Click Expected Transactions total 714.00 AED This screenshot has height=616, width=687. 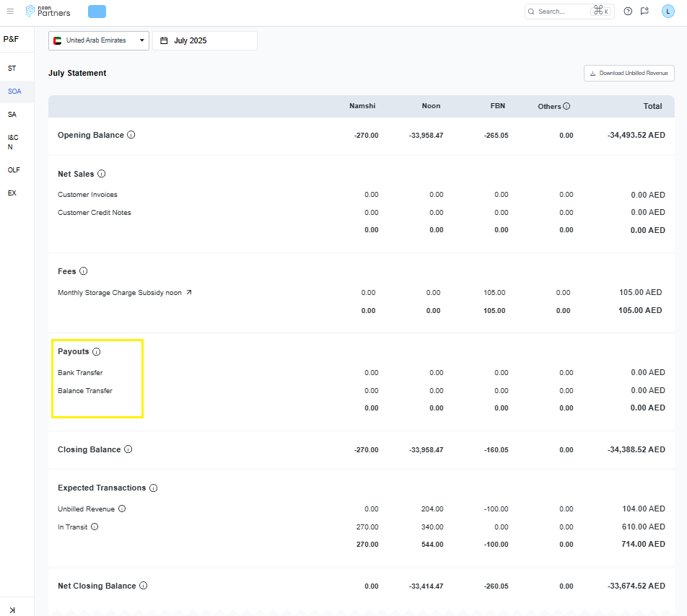pos(643,544)
